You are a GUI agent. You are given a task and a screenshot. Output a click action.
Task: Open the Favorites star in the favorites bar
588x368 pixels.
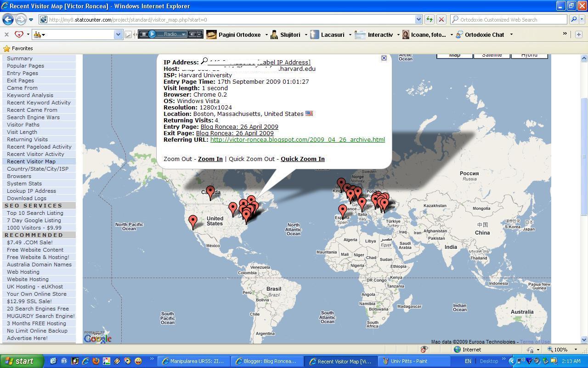pos(6,48)
